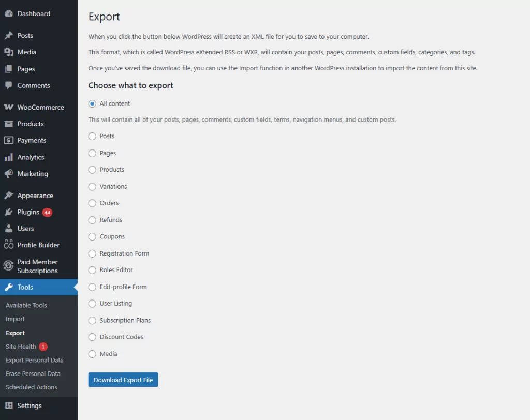
Task: Click the WooCommerce logo icon
Action: point(8,108)
